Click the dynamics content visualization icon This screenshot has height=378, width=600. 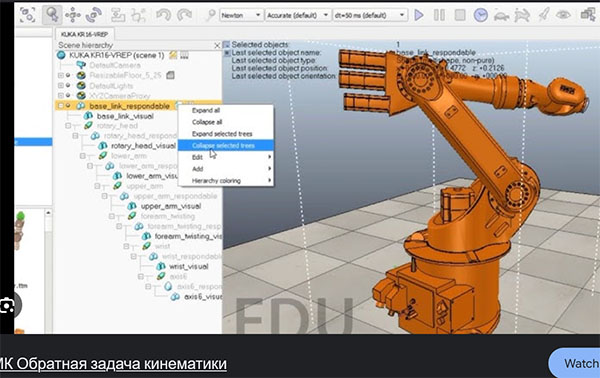(210, 15)
